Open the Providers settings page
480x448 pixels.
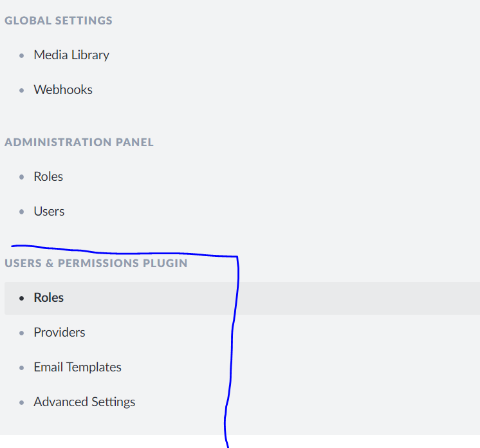[x=59, y=333]
